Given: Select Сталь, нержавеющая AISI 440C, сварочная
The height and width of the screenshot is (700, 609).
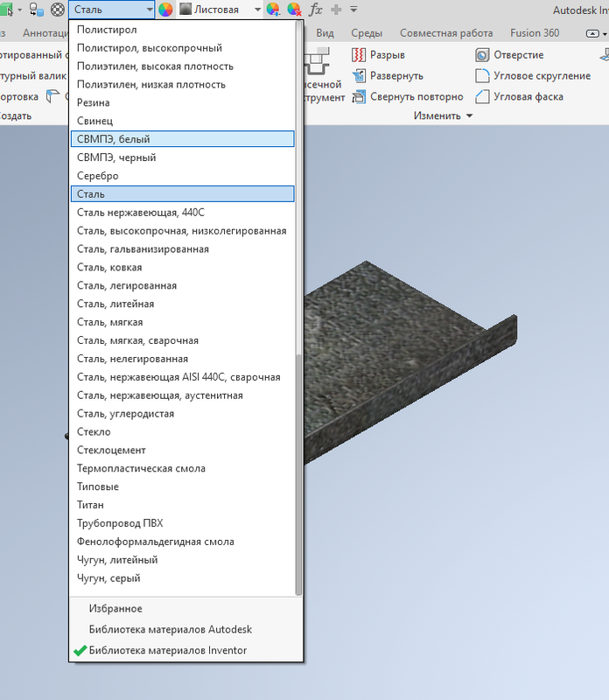Looking at the screenshot, I should [183, 377].
